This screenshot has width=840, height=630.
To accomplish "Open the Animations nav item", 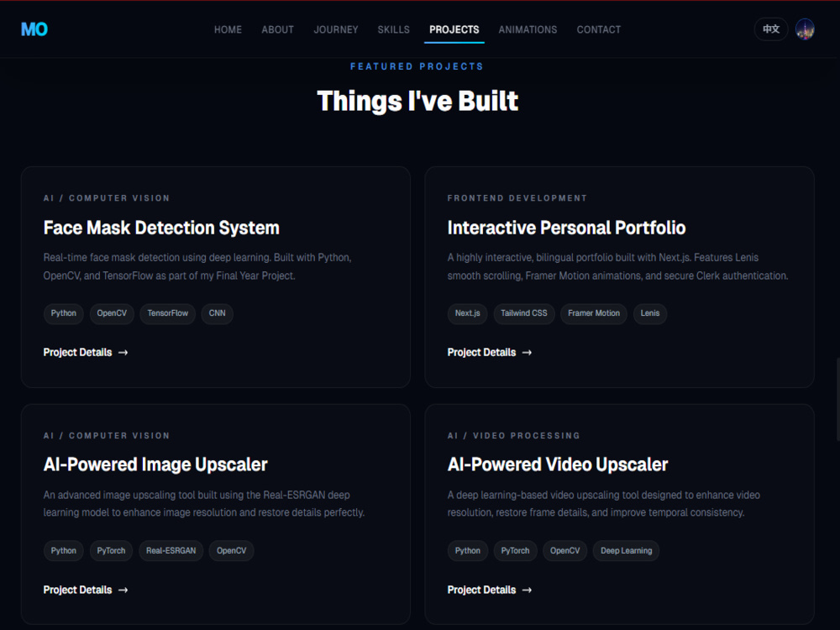I will pyautogui.click(x=528, y=29).
